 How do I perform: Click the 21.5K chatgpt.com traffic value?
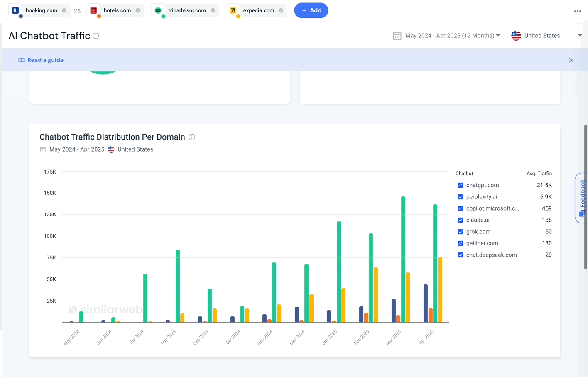click(x=544, y=185)
